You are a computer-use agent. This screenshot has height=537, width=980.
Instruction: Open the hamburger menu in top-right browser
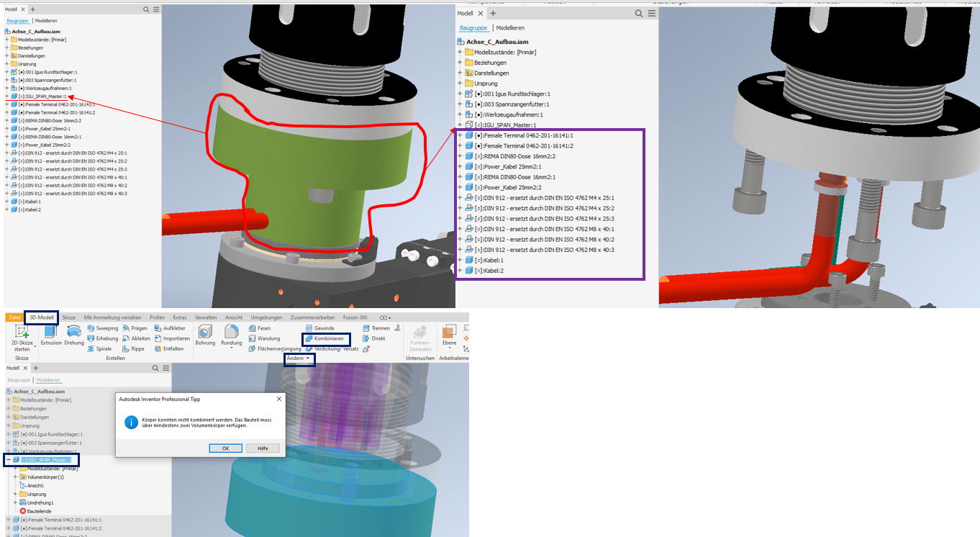point(651,13)
